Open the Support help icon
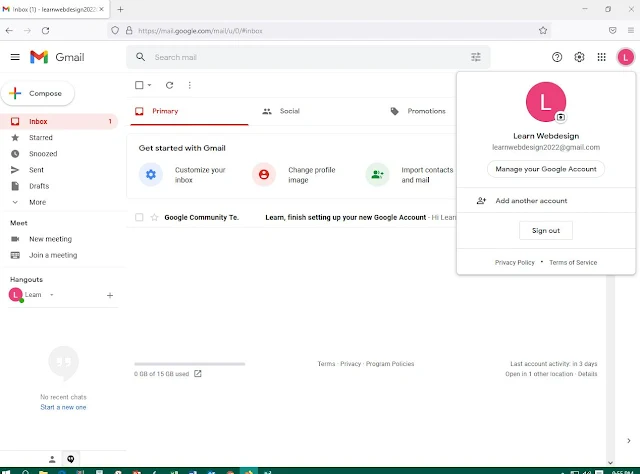Screen dimensions: 640x474 click(557, 57)
